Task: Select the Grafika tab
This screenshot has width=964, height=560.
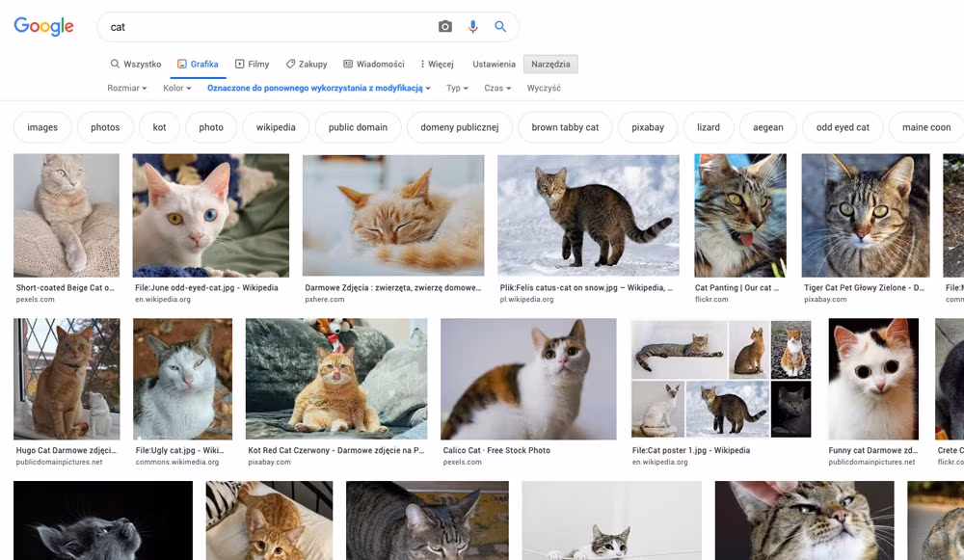Action: coord(198,64)
